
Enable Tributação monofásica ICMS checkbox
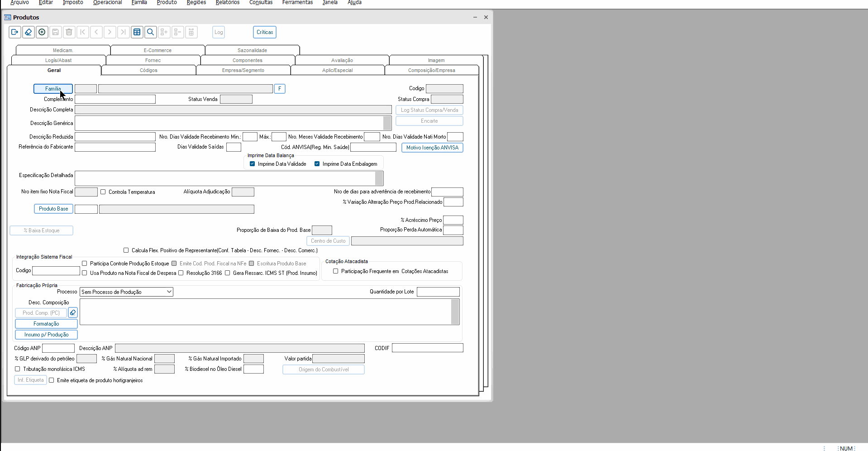(18, 369)
